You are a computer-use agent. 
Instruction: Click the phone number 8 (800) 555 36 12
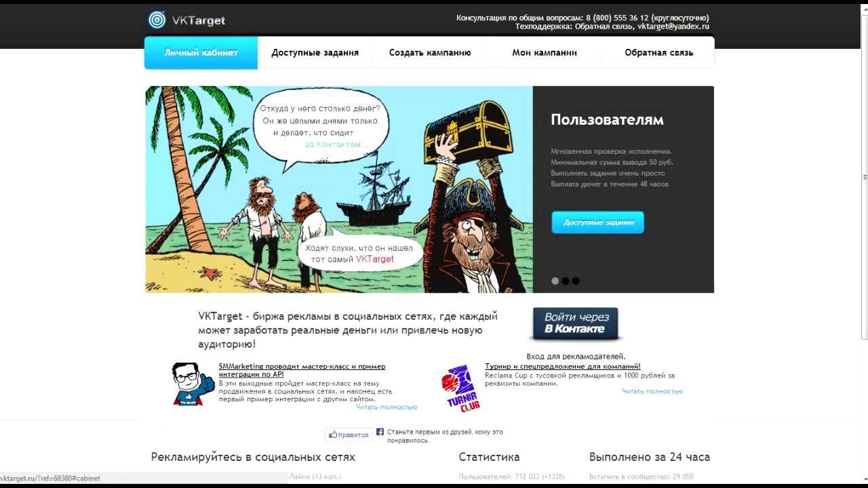(618, 18)
